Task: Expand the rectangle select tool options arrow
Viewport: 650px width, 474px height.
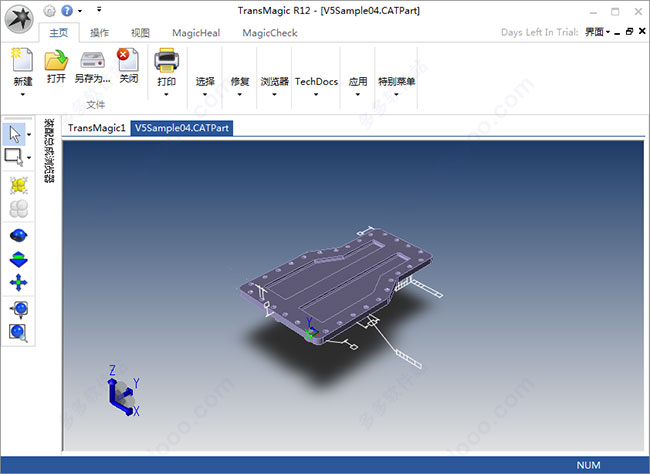Action: [29, 158]
